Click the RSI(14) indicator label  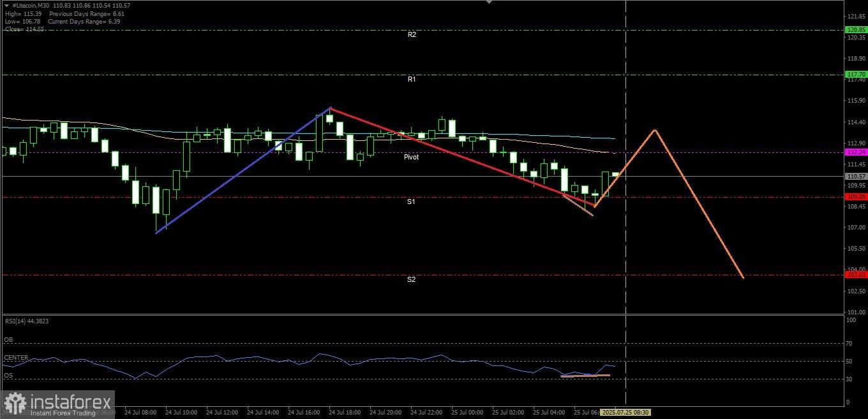pos(26,321)
